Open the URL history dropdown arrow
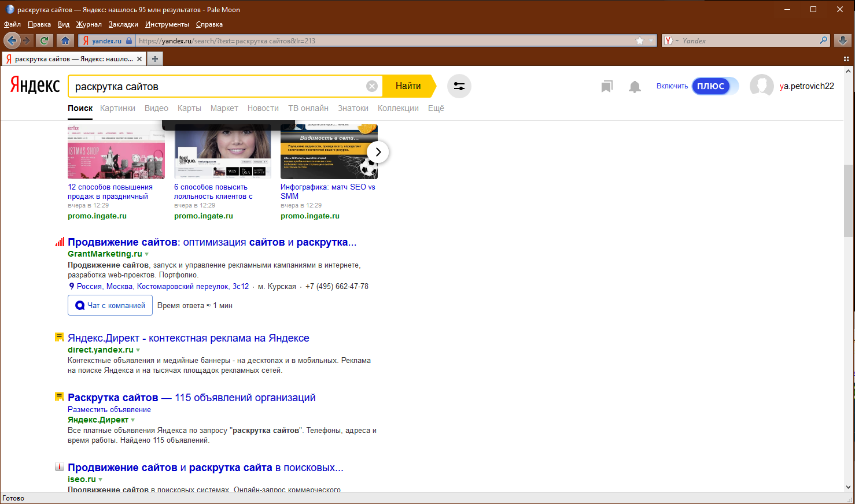This screenshot has height=504, width=855. click(x=651, y=40)
